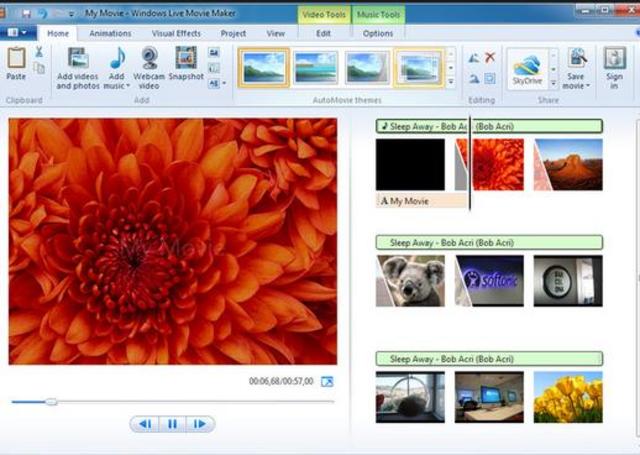Open the Video Tools Edit tab
Image resolution: width=640 pixels, height=455 pixels.
323,33
